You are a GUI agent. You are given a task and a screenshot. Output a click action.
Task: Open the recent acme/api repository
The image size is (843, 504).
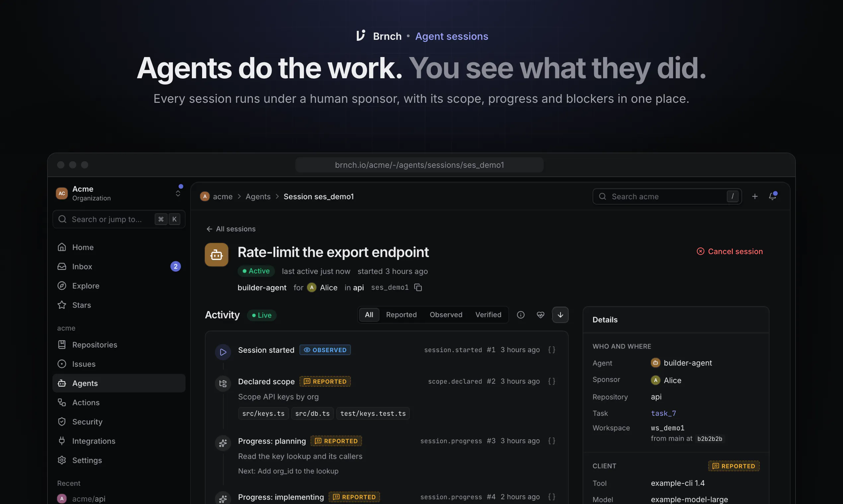[x=118, y=499]
